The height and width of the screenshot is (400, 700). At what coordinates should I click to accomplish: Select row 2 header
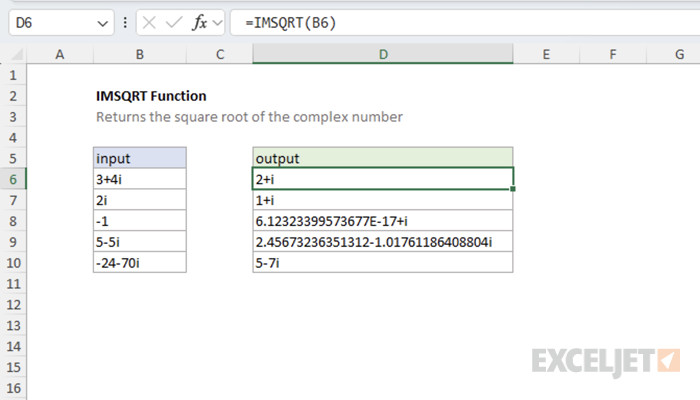click(13, 96)
